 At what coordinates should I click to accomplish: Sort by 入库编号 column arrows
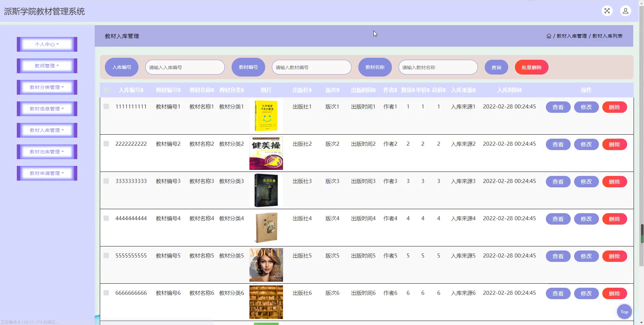pyautogui.click(x=142, y=90)
